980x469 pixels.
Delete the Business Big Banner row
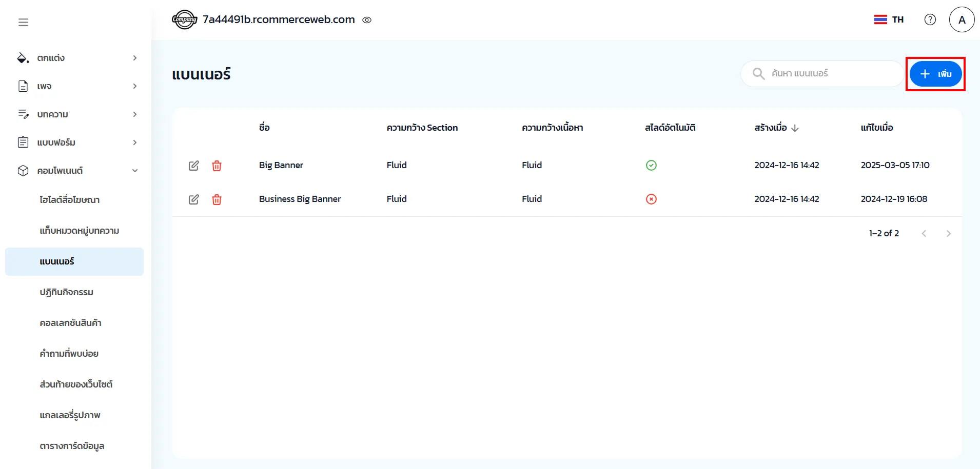coord(217,199)
